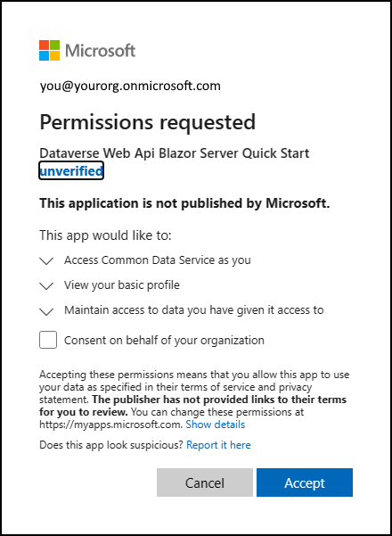Click the Consent on behalf of your organization label
392x536 pixels.
pyautogui.click(x=164, y=340)
